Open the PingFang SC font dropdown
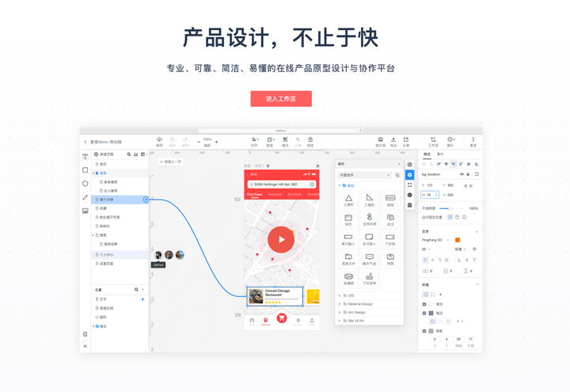Viewport: 570px width, 392px height. 435,240
